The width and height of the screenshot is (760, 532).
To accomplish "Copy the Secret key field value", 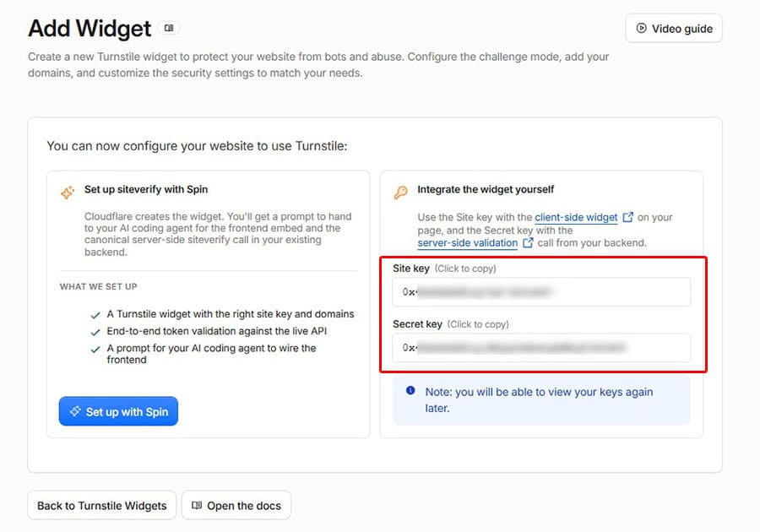I will click(x=541, y=347).
